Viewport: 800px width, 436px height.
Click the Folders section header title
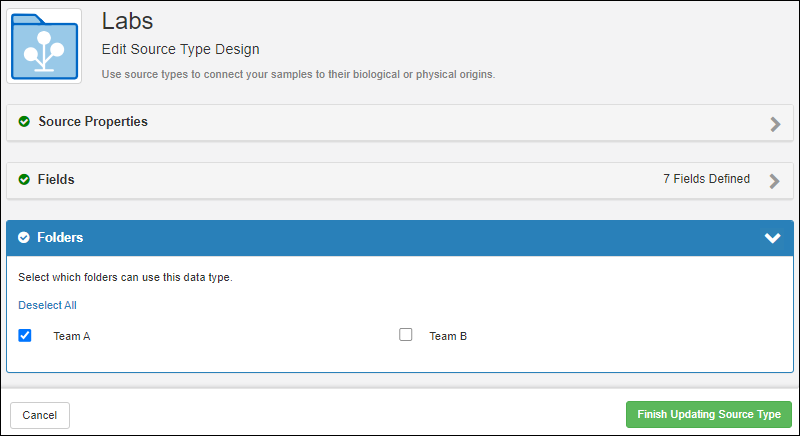(60, 238)
